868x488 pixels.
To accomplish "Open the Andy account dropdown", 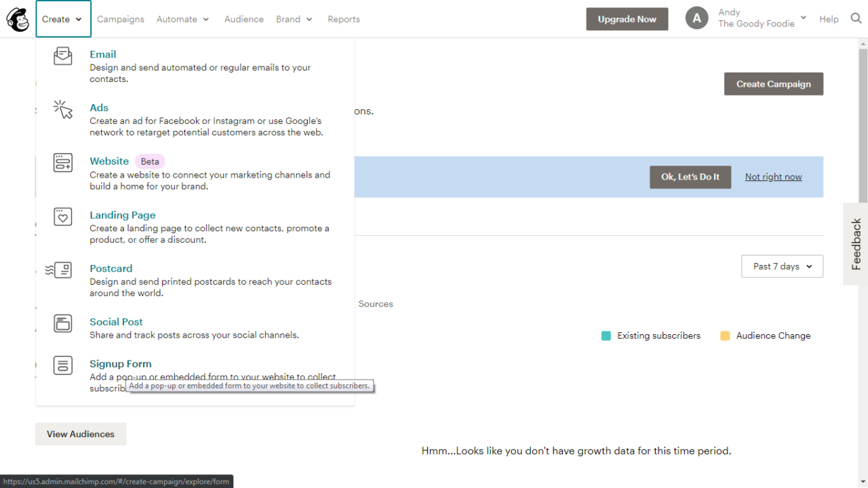I will click(x=762, y=18).
